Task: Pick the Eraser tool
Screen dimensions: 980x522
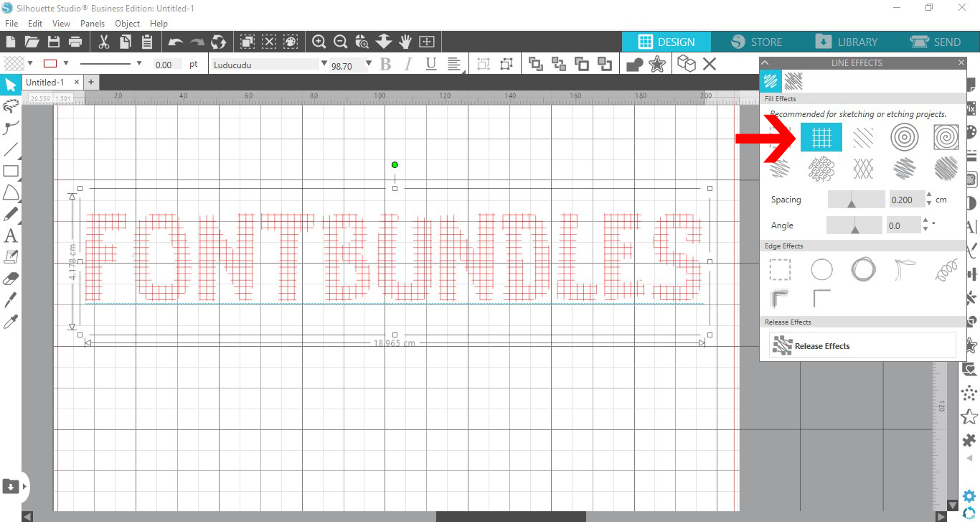Action: point(10,278)
